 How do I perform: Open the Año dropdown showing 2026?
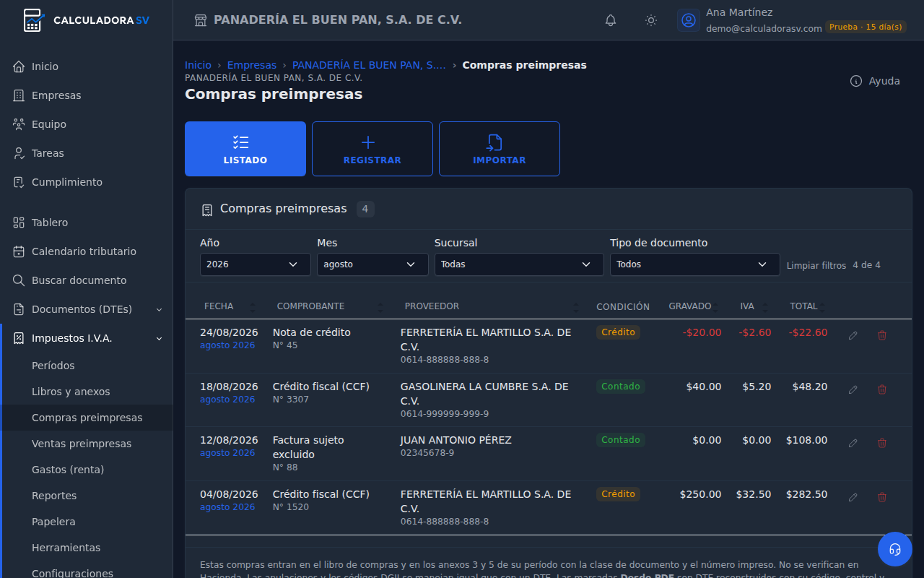coord(256,264)
